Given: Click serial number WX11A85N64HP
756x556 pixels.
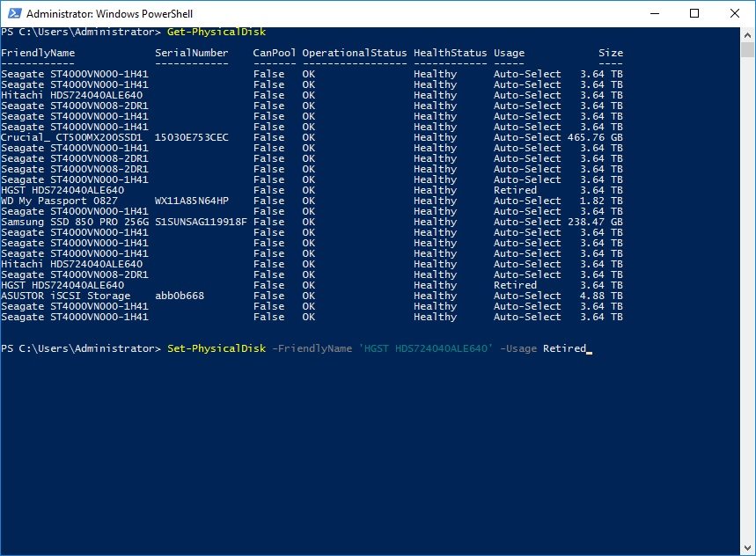Looking at the screenshot, I should (191, 201).
